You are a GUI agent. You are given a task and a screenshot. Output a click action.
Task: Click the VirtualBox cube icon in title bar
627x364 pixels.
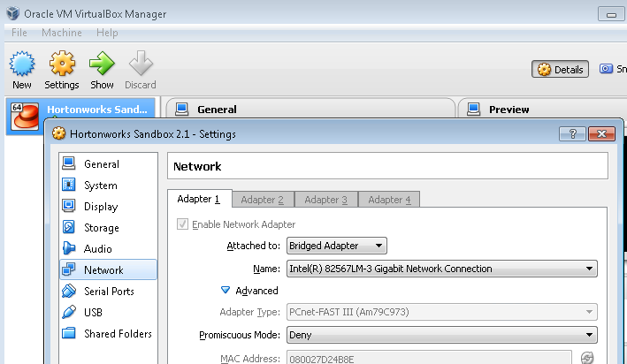coord(12,13)
